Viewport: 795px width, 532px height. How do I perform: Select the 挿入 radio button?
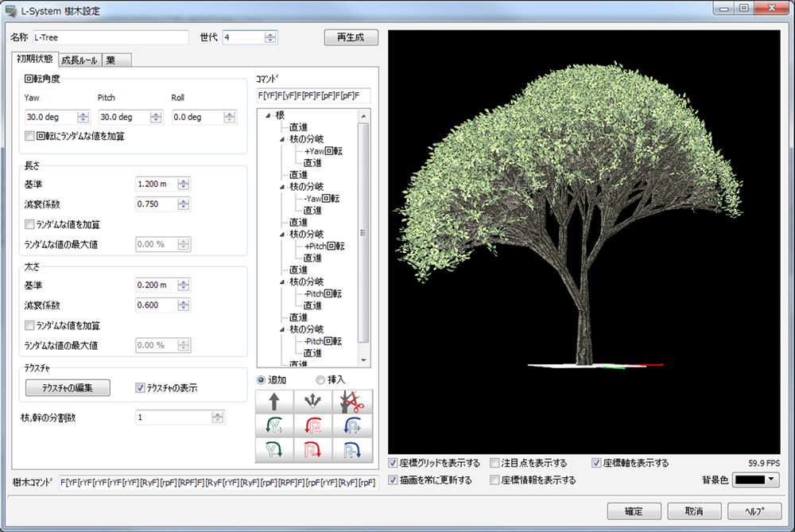[x=320, y=380]
